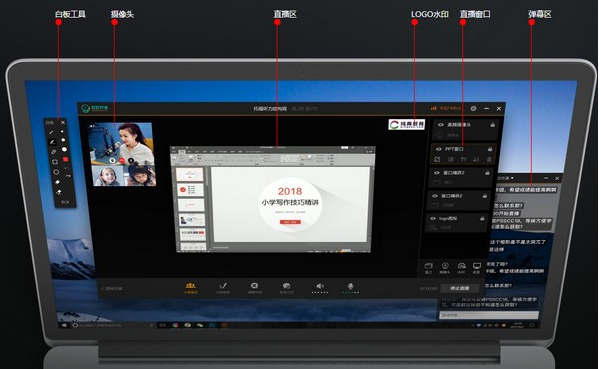601x369 pixels.
Task: Click the taskbar search box
Action: (114, 325)
